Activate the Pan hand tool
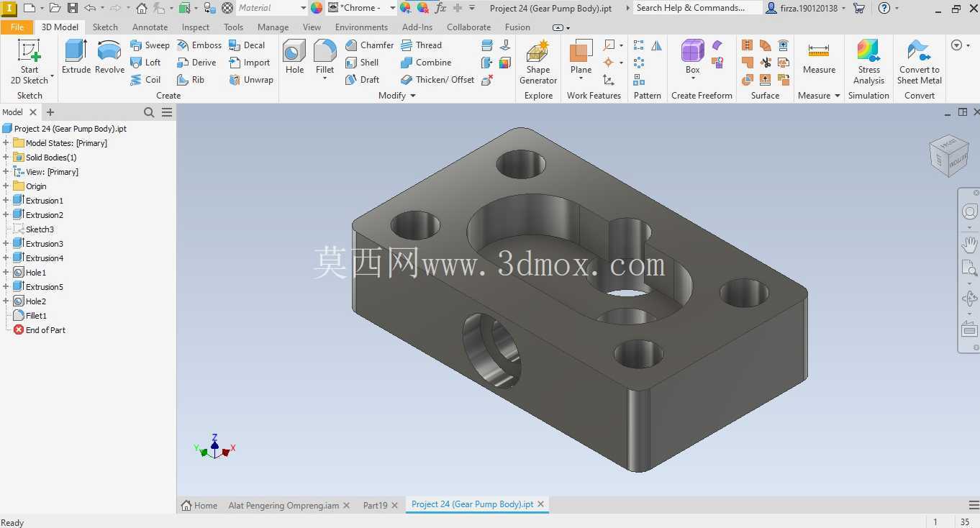This screenshot has height=528, width=980. pyautogui.click(x=969, y=245)
